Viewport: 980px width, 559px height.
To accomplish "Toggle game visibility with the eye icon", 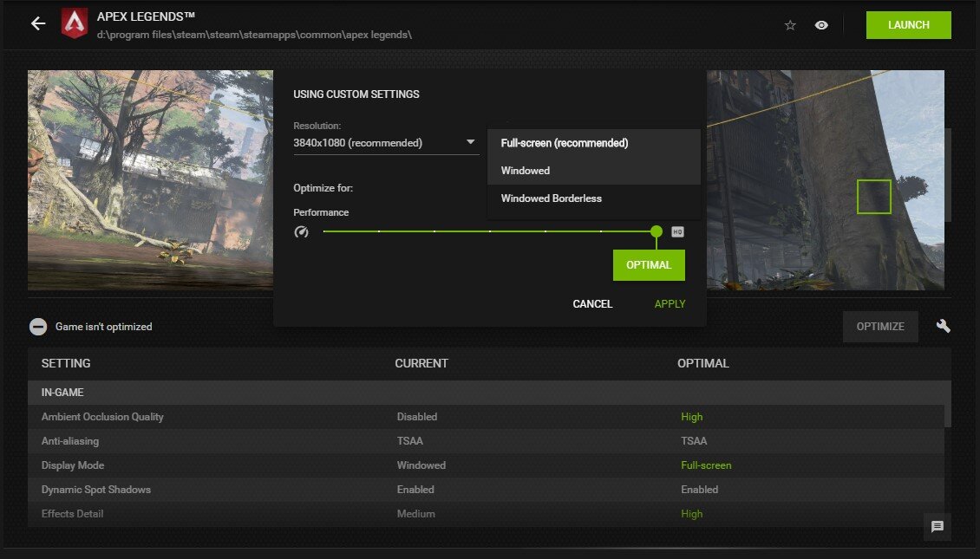I will [x=821, y=25].
